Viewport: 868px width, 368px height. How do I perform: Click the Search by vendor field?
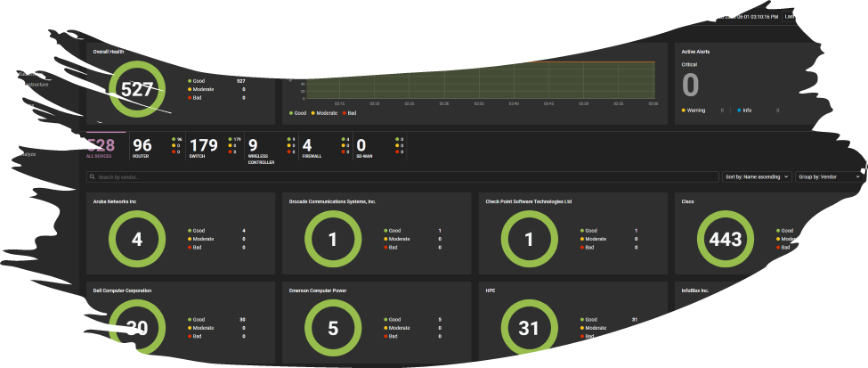click(x=402, y=176)
